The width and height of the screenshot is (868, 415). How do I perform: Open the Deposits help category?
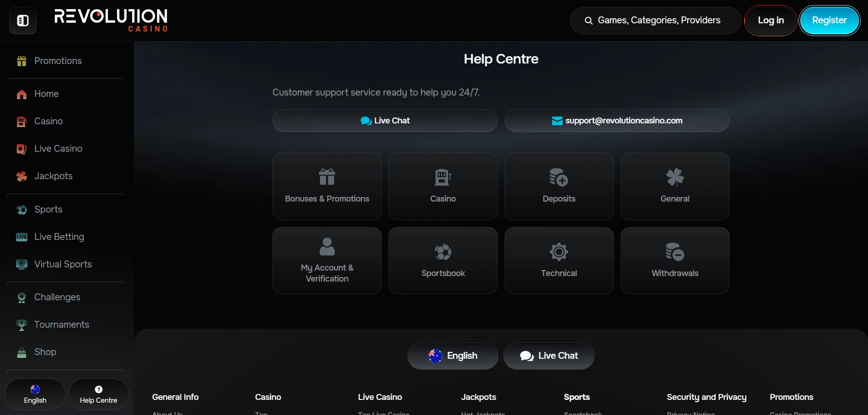(559, 186)
